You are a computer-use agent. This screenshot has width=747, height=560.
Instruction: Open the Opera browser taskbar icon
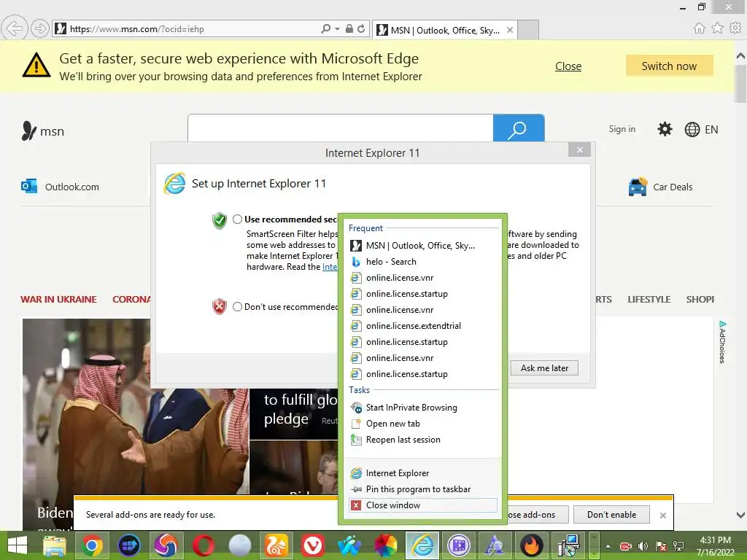pyautogui.click(x=203, y=545)
